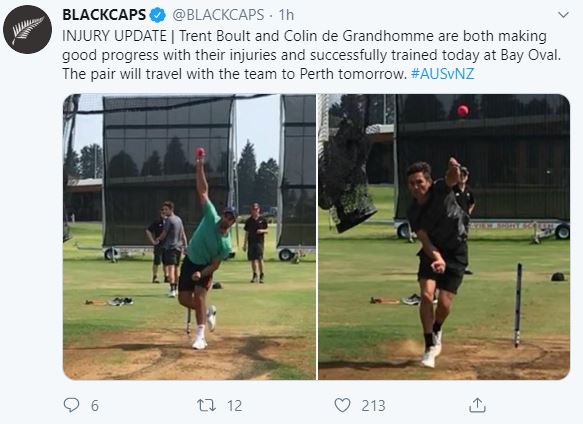The width and height of the screenshot is (583, 424).
Task: View right photo of black-kit bowler
Action: tap(444, 237)
